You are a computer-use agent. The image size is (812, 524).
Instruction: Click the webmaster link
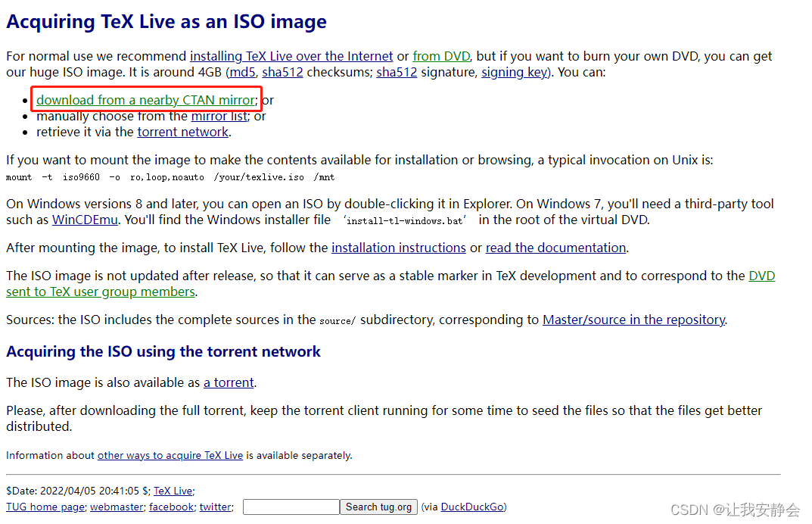point(117,507)
